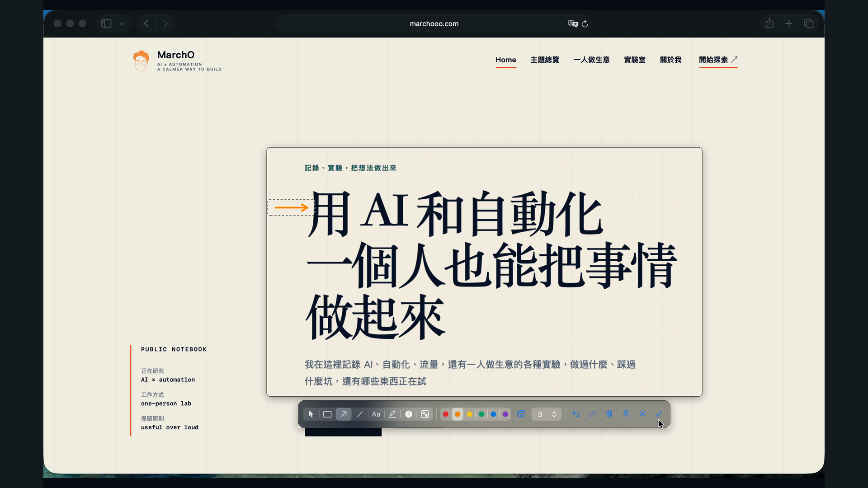Select the highlighter pen tool

point(392,414)
